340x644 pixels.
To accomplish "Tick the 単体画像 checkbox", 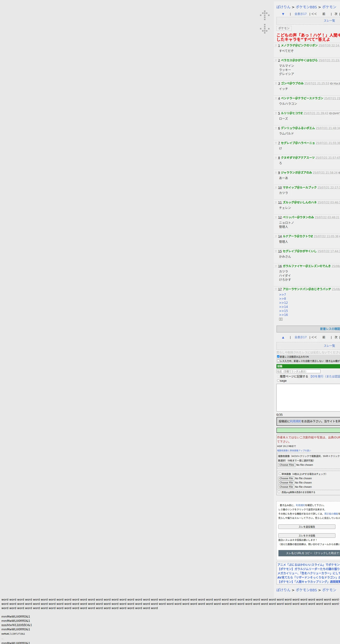I will click(x=280, y=474).
